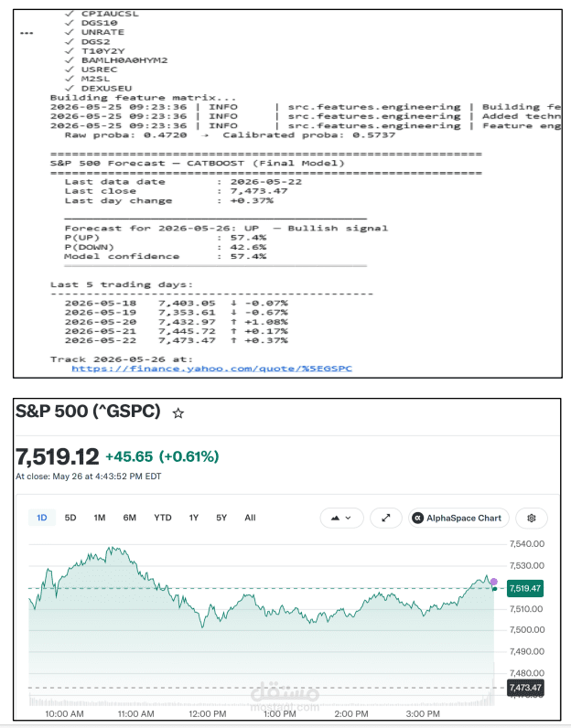Click the 'Building feature matrix...' line
The height and width of the screenshot is (728, 571).
click(x=143, y=98)
